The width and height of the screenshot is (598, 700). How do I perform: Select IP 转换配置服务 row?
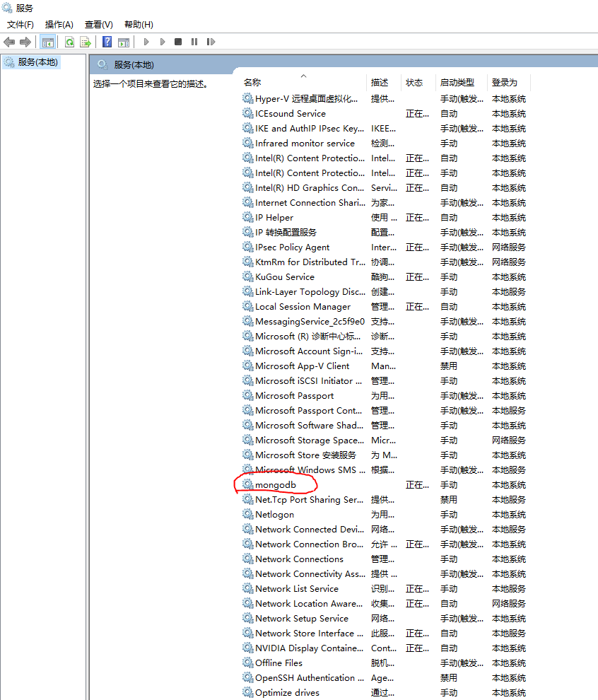click(384, 233)
